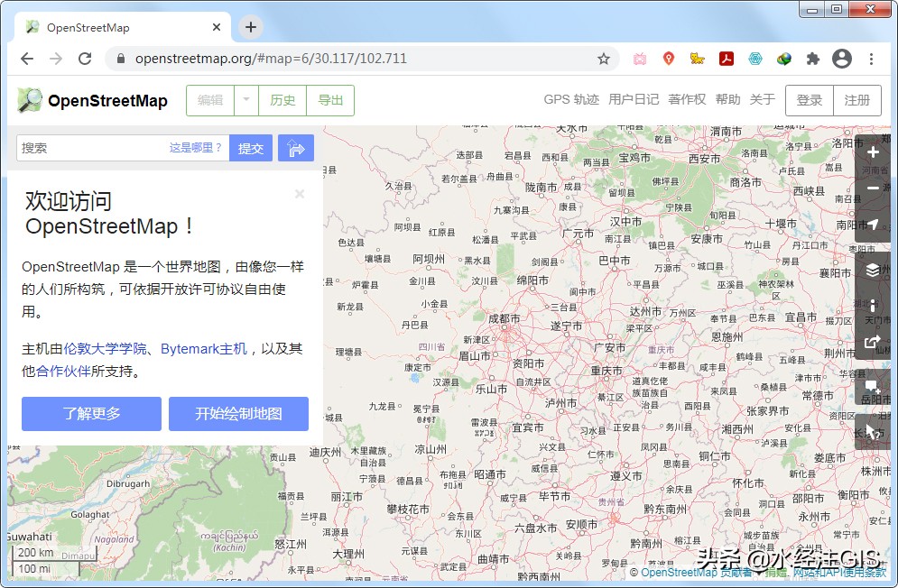The height and width of the screenshot is (588, 898).
Task: Click the 开始绘制地图 button
Action: point(239,413)
